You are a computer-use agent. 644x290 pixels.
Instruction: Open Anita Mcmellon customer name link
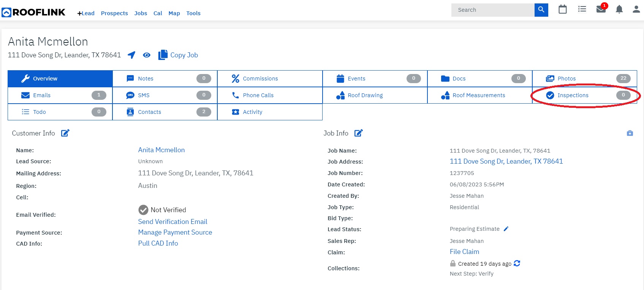(x=161, y=150)
